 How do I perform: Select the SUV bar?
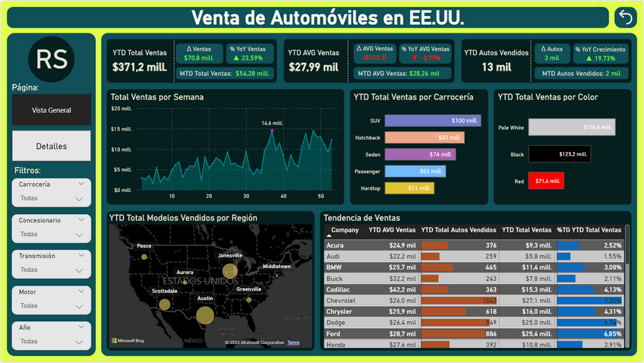433,120
